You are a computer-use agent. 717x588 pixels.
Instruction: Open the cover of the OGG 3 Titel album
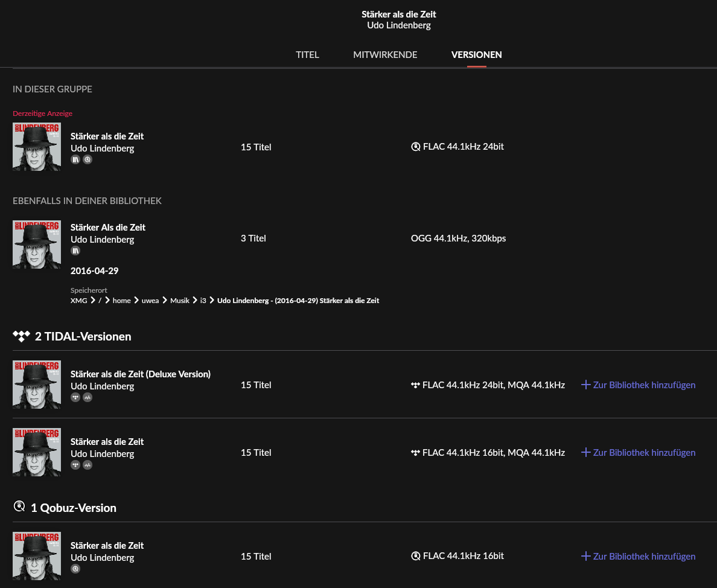(x=37, y=244)
